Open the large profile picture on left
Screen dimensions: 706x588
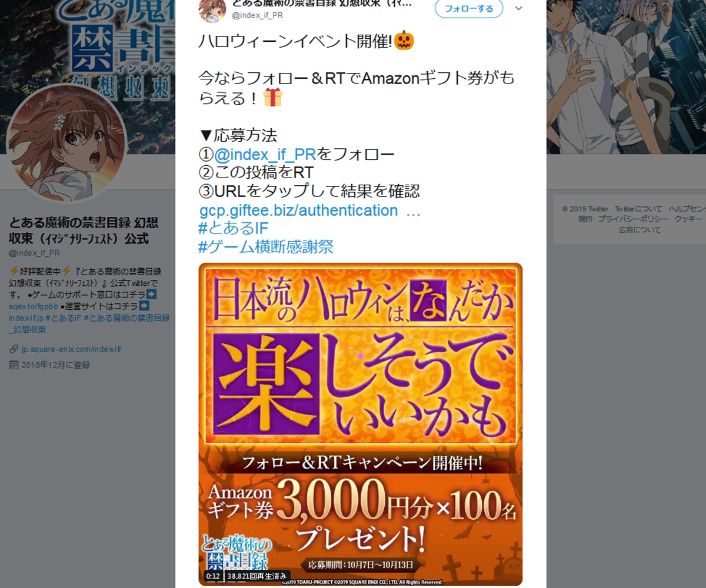[66, 143]
